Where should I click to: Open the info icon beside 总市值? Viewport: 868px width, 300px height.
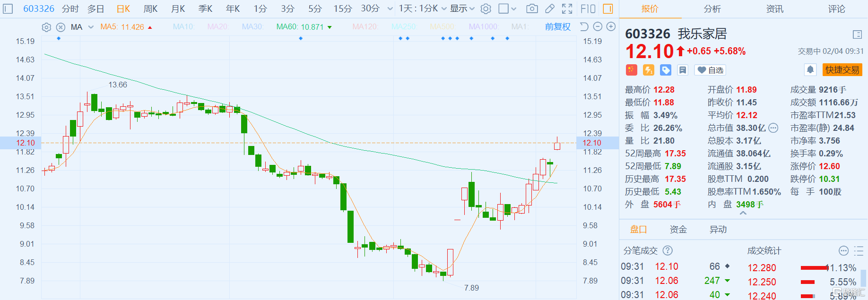(773, 128)
